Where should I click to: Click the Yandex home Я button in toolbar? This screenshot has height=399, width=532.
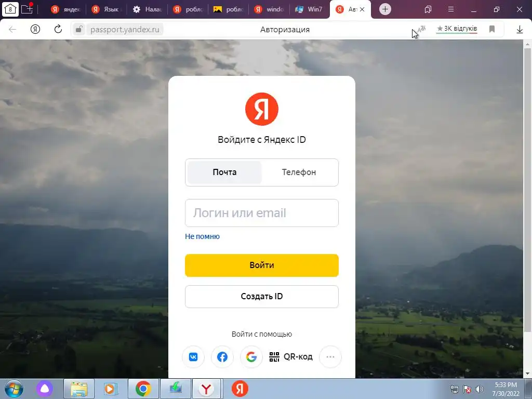[35, 30]
